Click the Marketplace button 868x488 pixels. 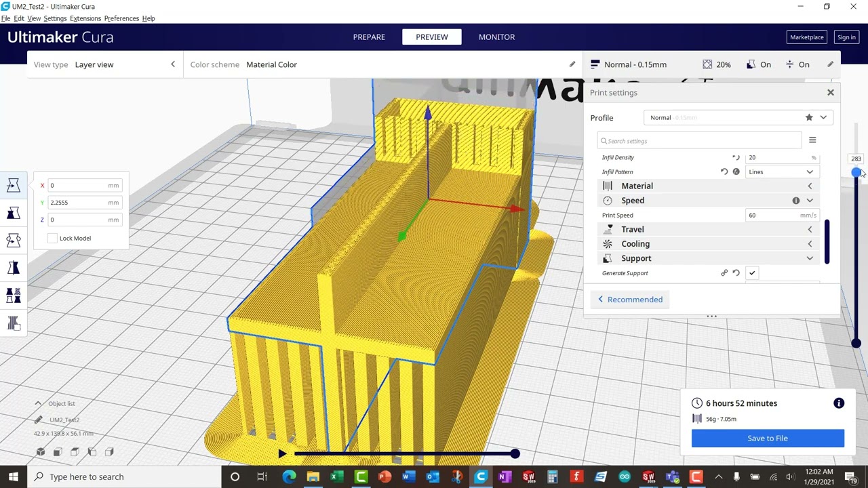806,37
